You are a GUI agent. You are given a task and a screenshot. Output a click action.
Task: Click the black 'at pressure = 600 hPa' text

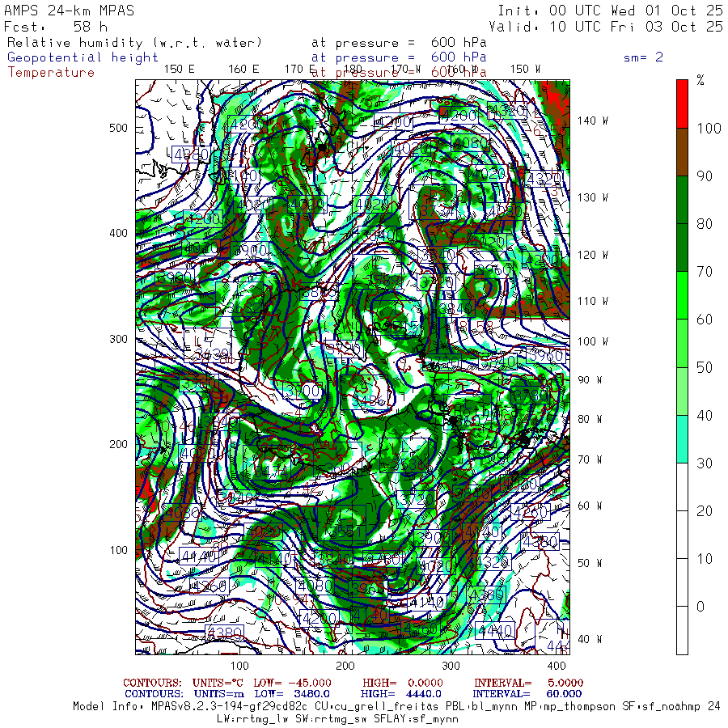click(x=399, y=43)
